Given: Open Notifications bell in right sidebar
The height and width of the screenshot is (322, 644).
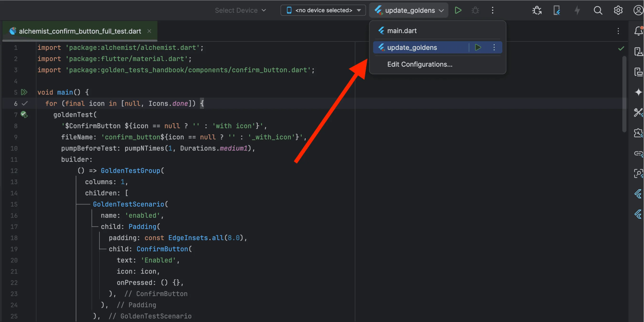Looking at the screenshot, I should click(x=638, y=31).
